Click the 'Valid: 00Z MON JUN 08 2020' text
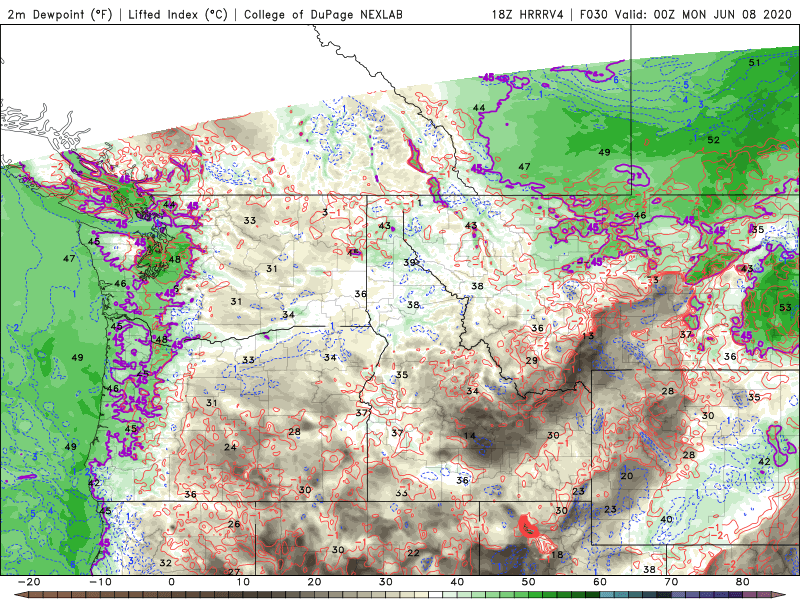 (703, 15)
